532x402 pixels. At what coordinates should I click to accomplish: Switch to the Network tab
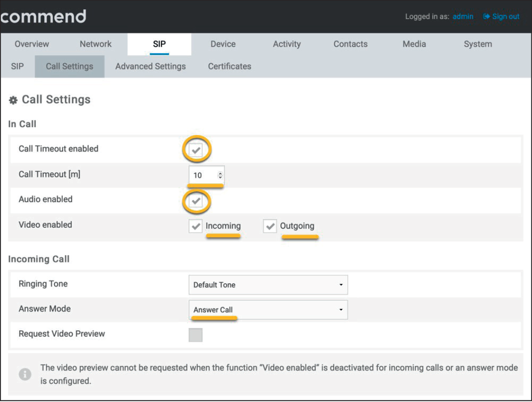click(x=95, y=44)
